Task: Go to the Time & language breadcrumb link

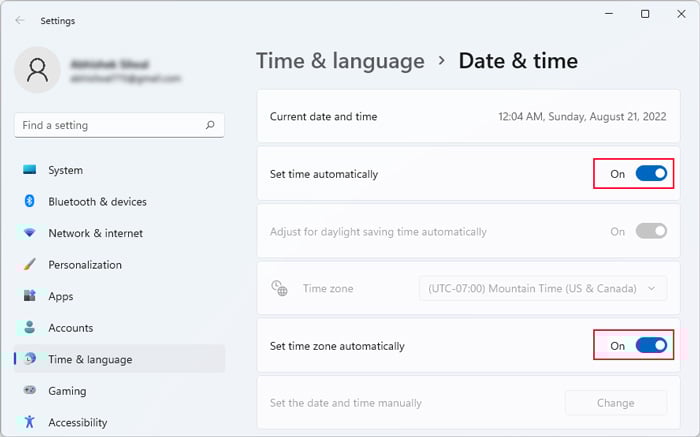Action: 340,61
